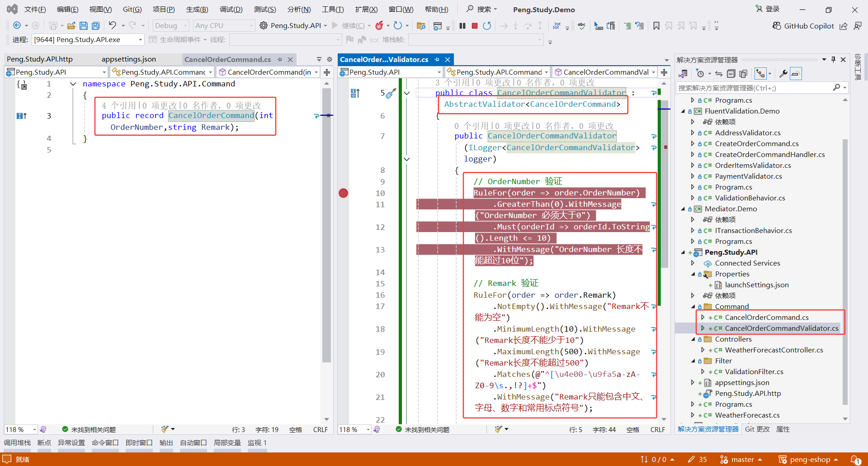Open the process dropdown showing Peng.Study.API.exe
868x466 pixels.
(x=88, y=40)
